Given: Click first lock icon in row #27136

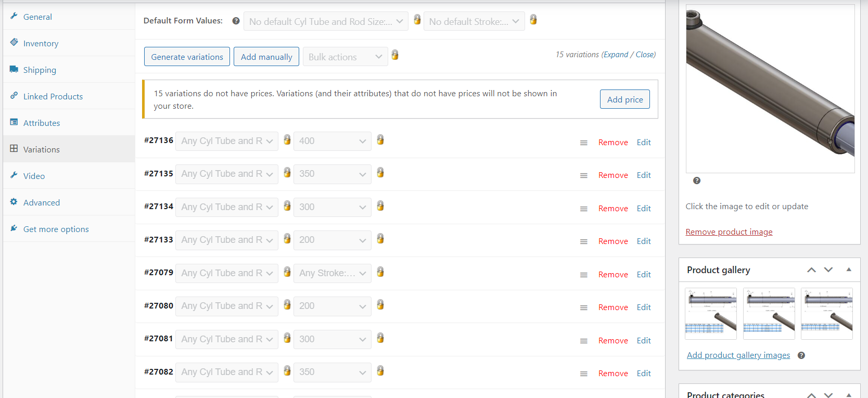Looking at the screenshot, I should 287,139.
